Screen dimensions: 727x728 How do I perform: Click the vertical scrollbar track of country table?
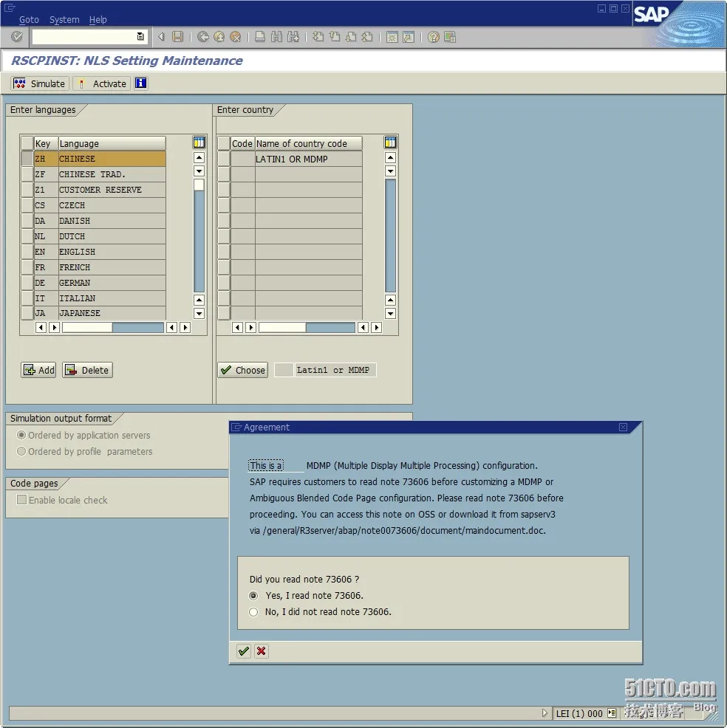pos(390,236)
